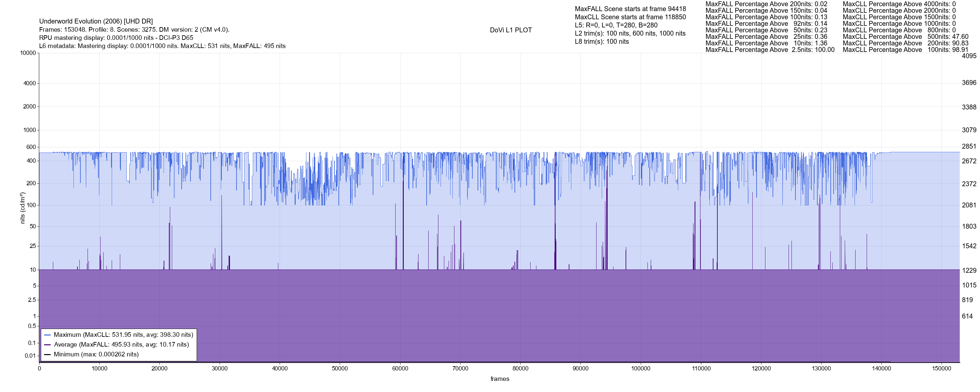The image size is (980, 392).
Task: Select the Minimum legend entry text
Action: [x=96, y=355]
